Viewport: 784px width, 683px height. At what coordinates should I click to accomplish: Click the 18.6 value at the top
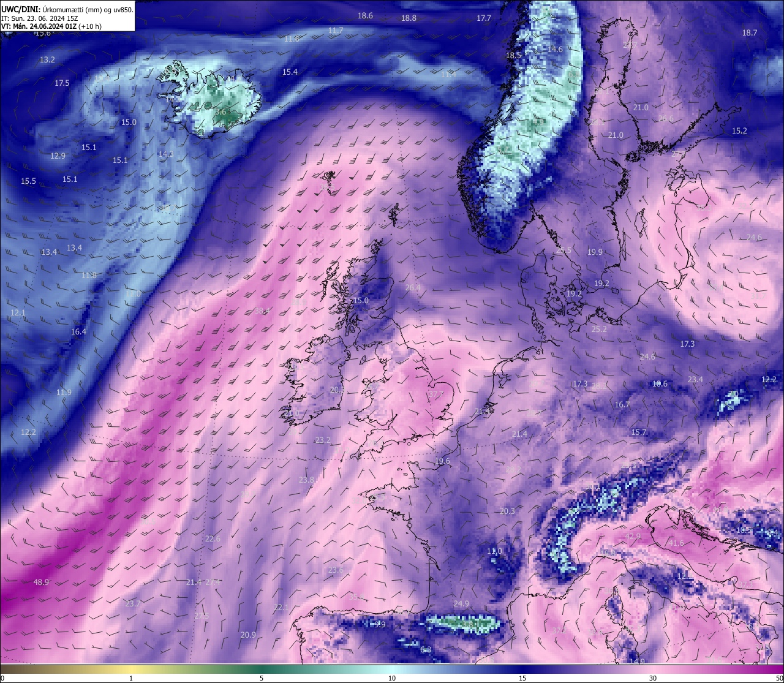365,15
